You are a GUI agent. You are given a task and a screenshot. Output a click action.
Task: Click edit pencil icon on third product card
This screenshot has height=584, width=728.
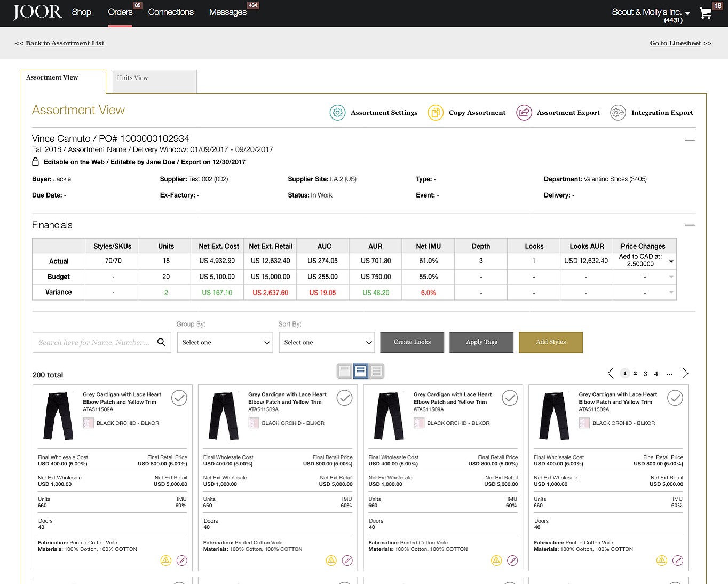[512, 560]
